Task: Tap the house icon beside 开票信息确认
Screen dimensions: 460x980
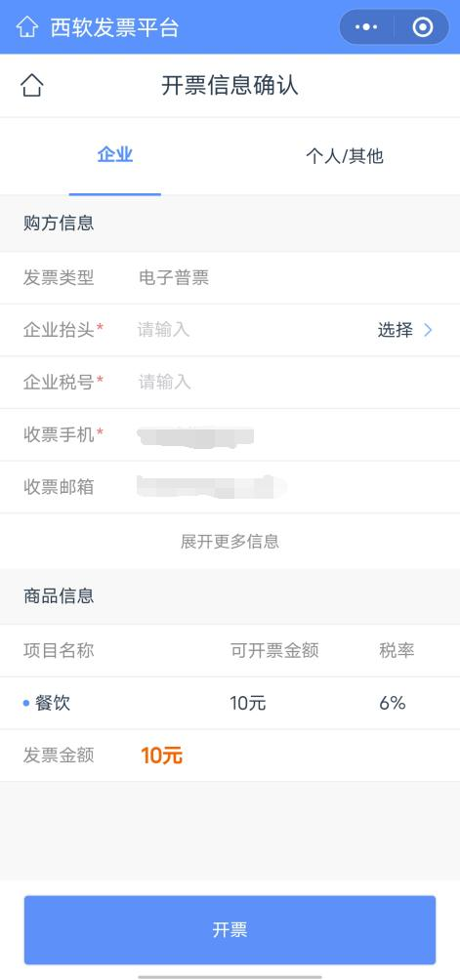Action: click(32, 85)
